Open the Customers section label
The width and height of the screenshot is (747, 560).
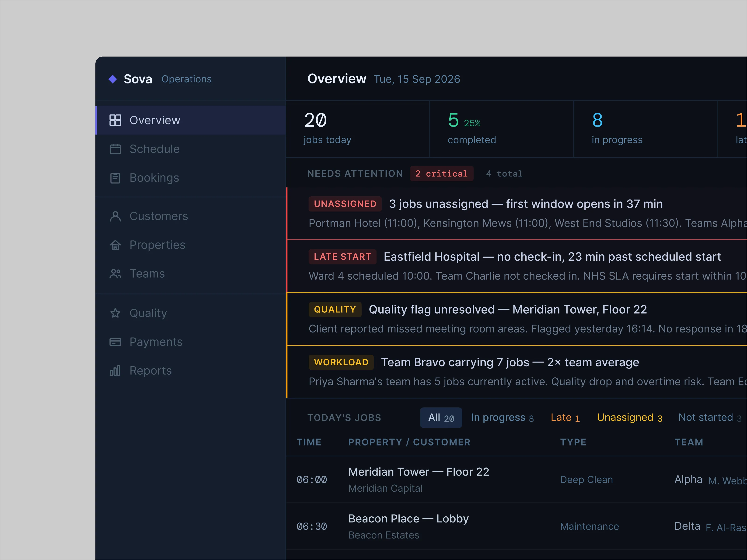[159, 216]
